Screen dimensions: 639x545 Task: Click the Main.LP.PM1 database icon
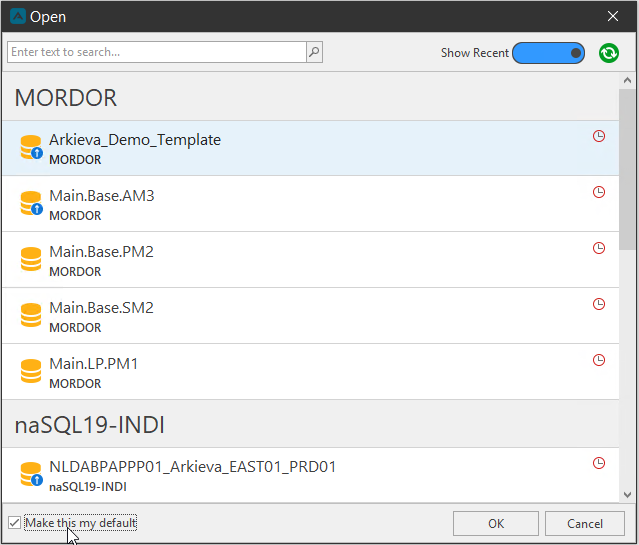(31, 371)
